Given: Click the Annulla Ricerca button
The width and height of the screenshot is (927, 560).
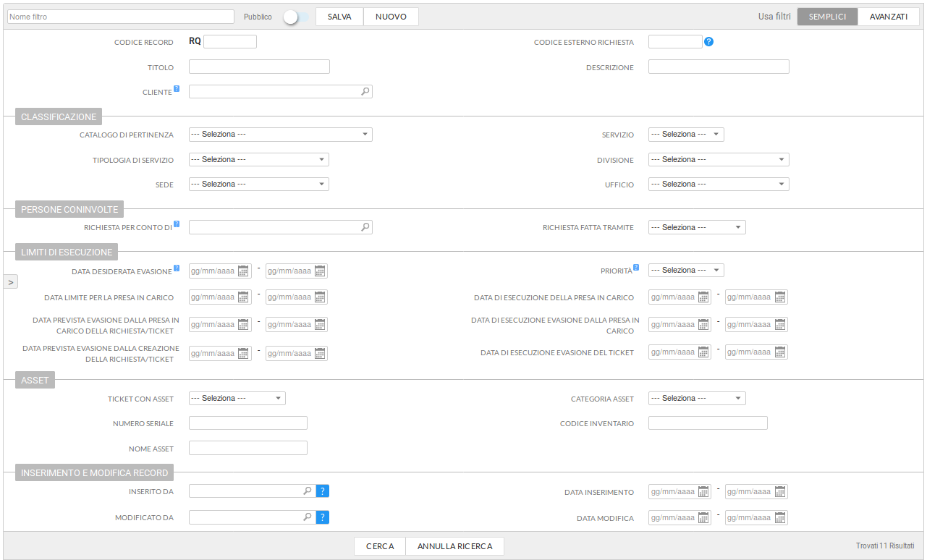Looking at the screenshot, I should coord(454,546).
